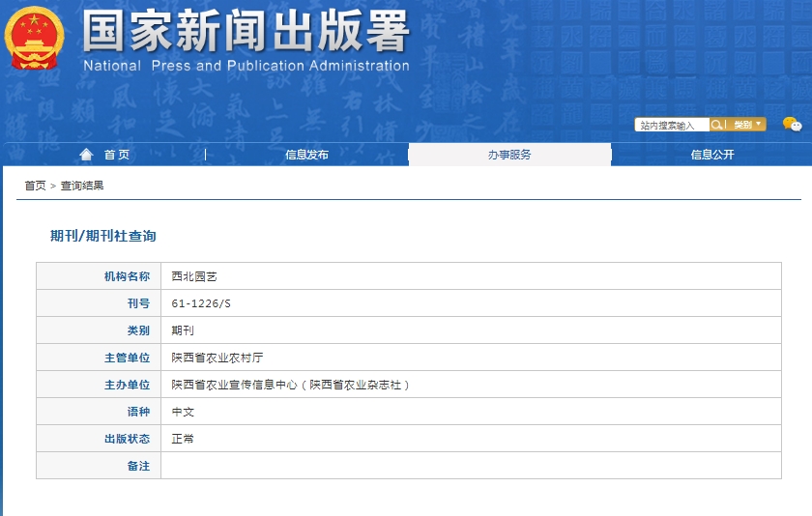Go to the 信息公开 navigation tab

click(x=712, y=155)
